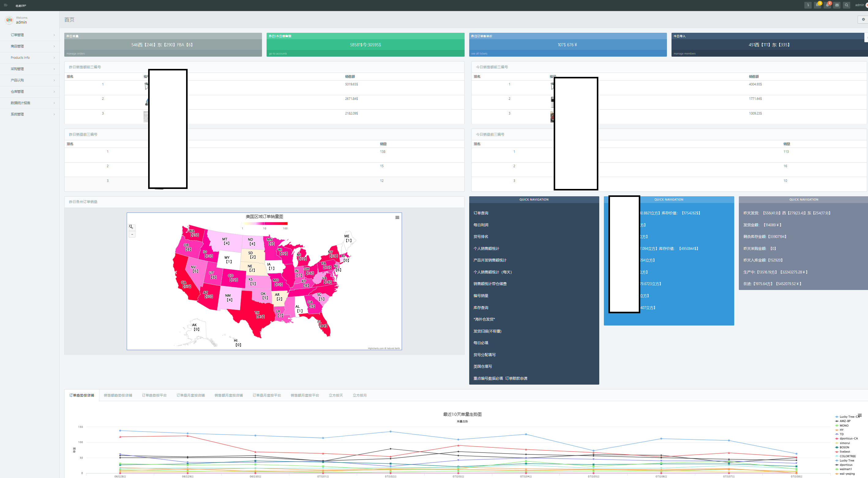Click the admin username in top bar

pyautogui.click(x=859, y=5)
